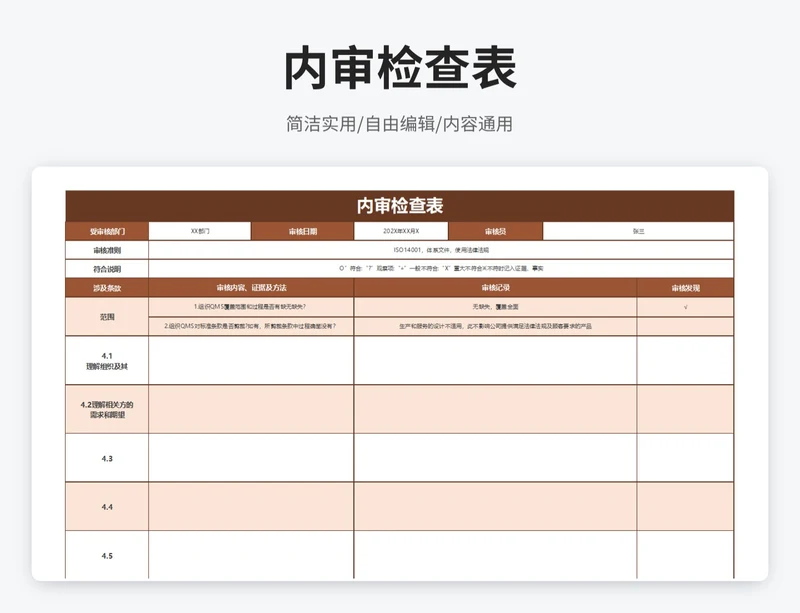Select the 受审核部门 header cell
Viewport: 800px width, 613px height.
pos(107,231)
